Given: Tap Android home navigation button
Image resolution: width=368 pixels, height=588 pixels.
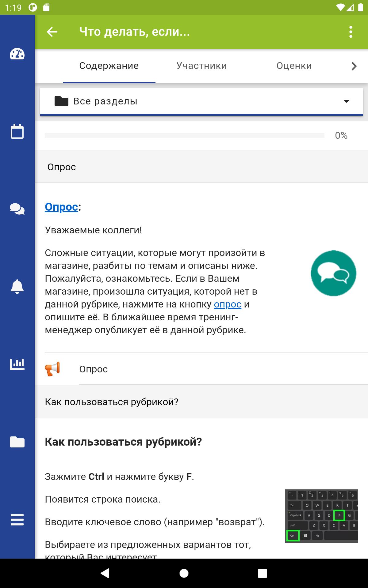Looking at the screenshot, I should coord(184,573).
